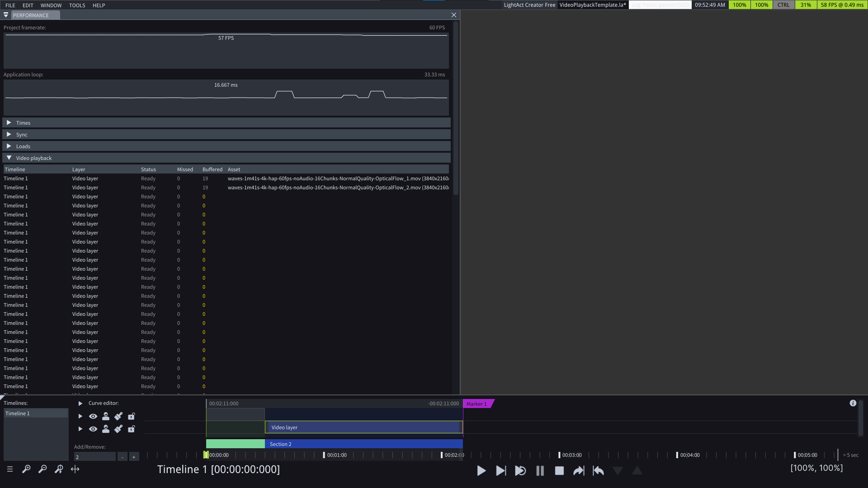Image resolution: width=868 pixels, height=488 pixels.
Task: Expand the Loads section
Action: pos(226,146)
